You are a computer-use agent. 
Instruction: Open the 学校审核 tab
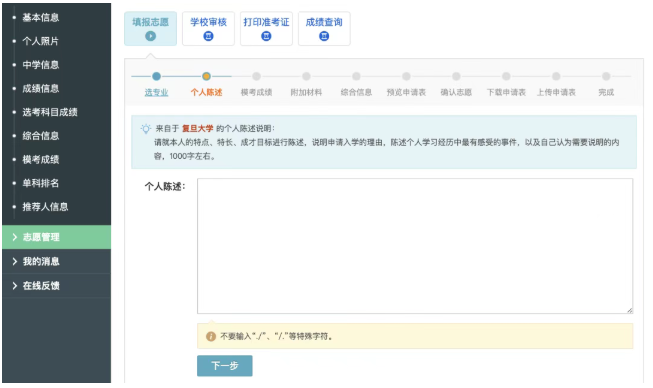[208, 28]
